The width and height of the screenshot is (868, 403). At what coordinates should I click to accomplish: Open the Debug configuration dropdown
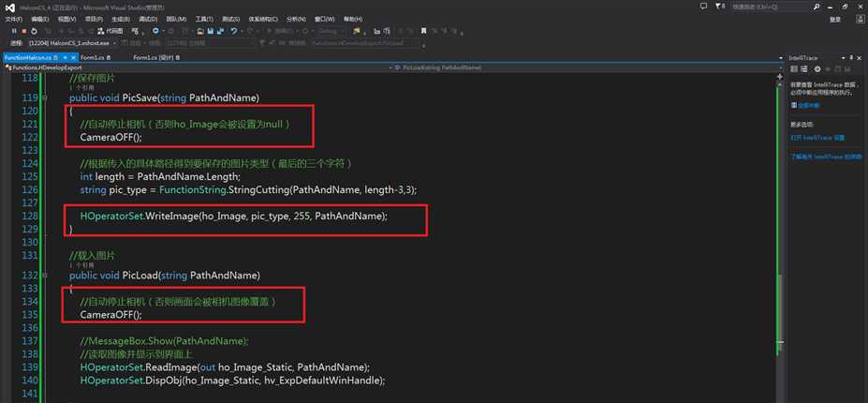click(x=331, y=31)
